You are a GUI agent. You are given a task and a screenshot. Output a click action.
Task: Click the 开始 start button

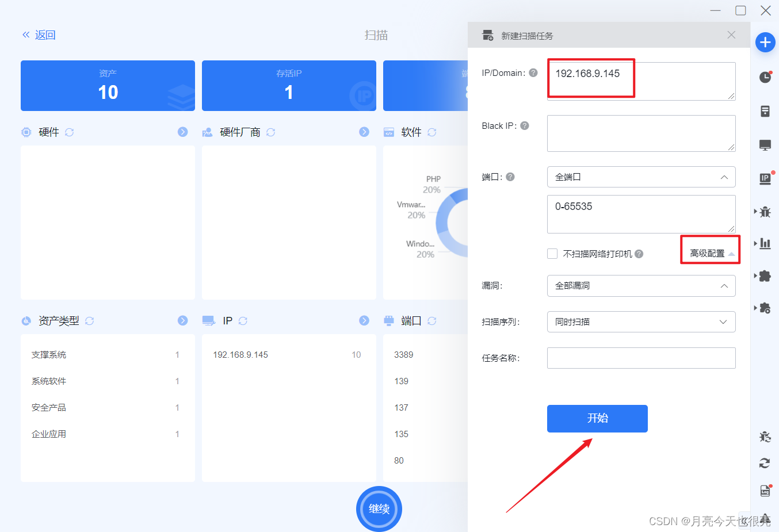pyautogui.click(x=597, y=419)
